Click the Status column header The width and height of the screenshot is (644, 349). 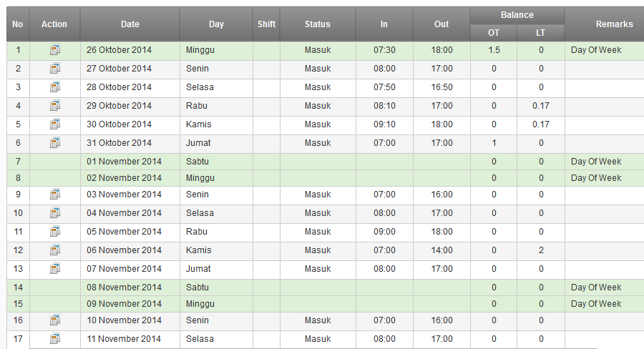(x=318, y=24)
